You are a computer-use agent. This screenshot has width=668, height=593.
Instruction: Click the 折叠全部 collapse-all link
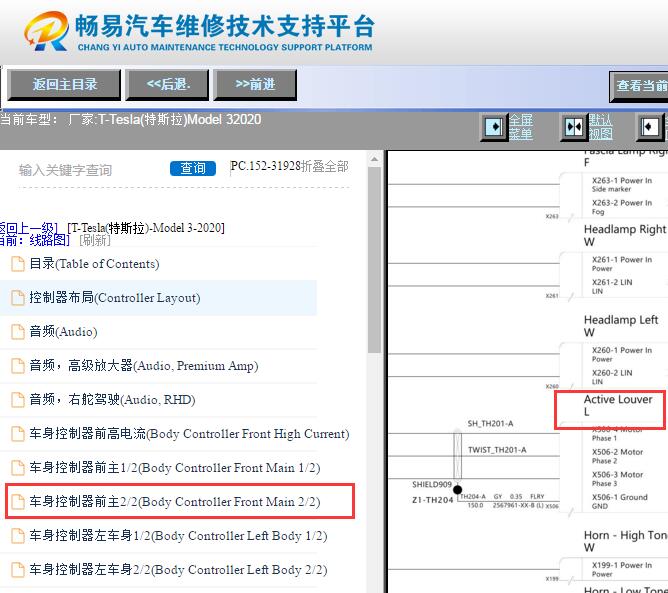325,166
